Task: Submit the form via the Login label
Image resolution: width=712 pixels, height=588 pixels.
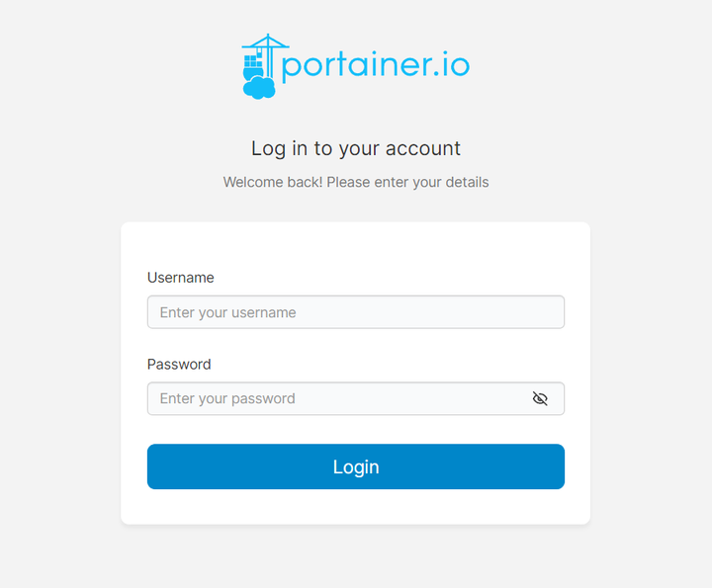Action: 356,466
